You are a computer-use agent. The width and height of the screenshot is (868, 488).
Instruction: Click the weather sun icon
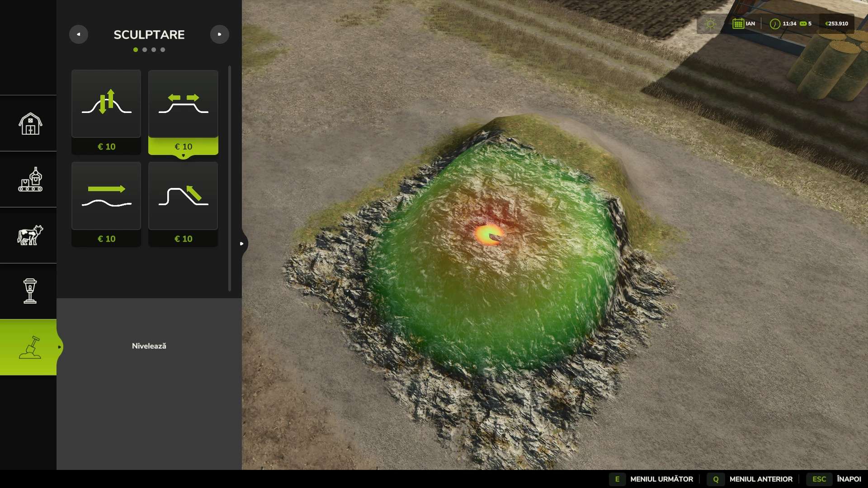[710, 24]
